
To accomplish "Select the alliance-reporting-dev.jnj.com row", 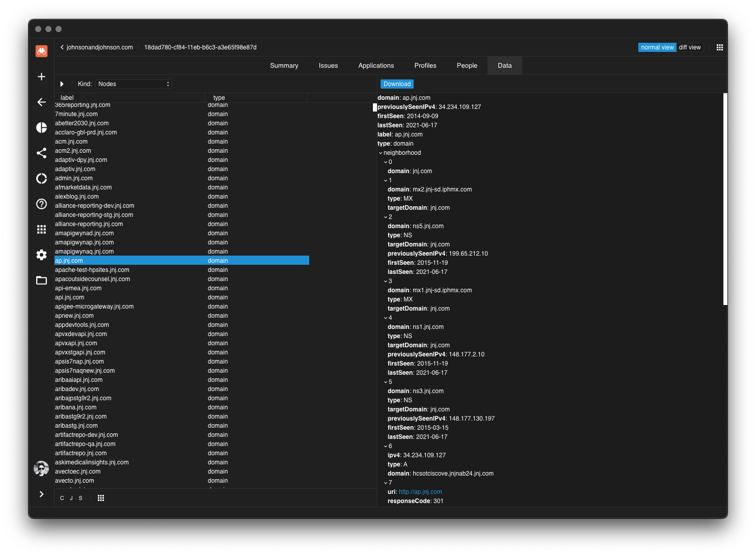I will click(x=182, y=206).
